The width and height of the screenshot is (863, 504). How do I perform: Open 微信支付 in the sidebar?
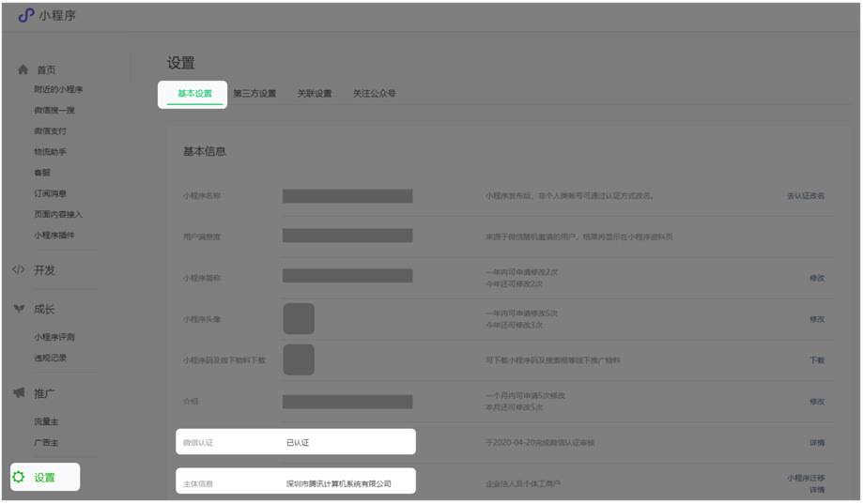[50, 131]
